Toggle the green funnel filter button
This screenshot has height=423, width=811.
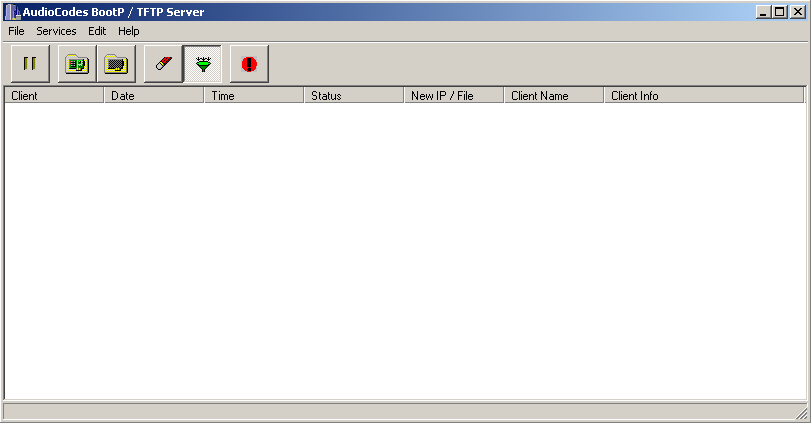(203, 64)
